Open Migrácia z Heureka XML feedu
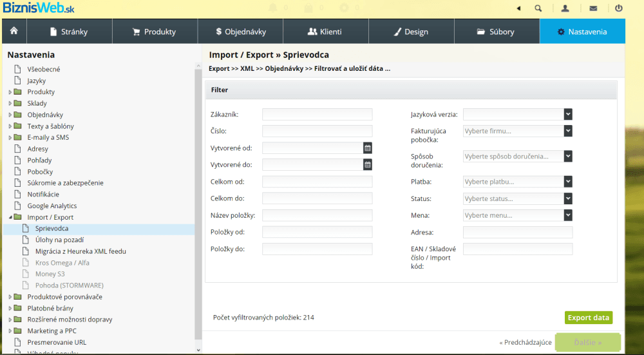The height and width of the screenshot is (355, 644). point(80,251)
